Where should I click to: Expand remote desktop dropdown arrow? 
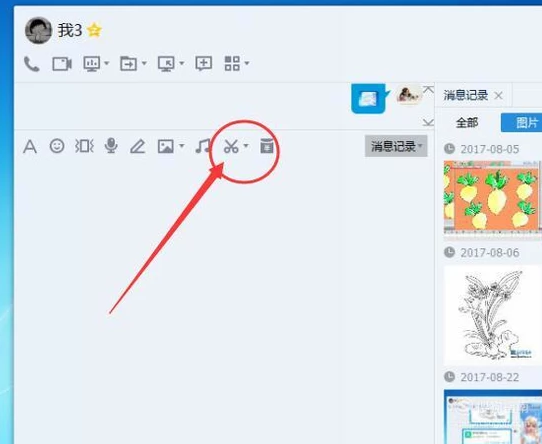click(x=182, y=63)
